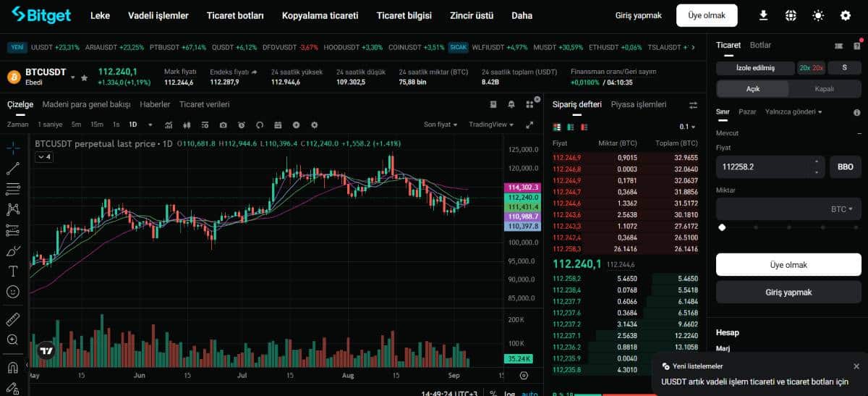
Task: Open the forecasting and measurement tools
Action: point(13,230)
